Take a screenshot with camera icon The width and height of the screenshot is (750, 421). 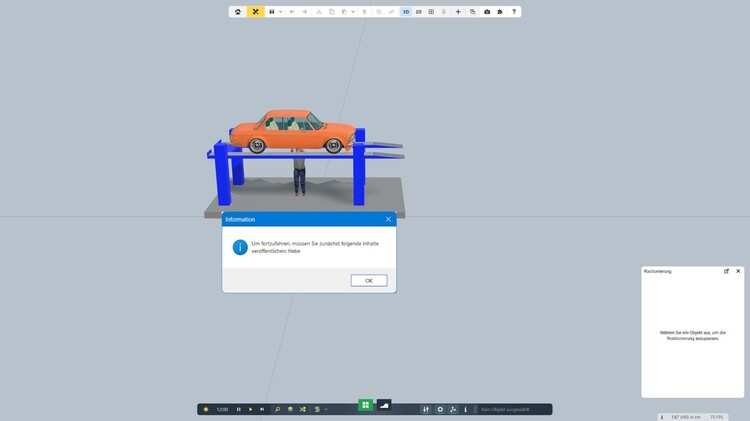pyautogui.click(x=487, y=12)
